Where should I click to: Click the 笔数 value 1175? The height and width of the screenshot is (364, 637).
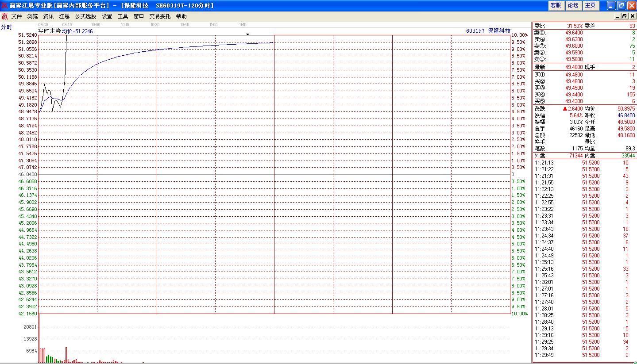point(577,148)
